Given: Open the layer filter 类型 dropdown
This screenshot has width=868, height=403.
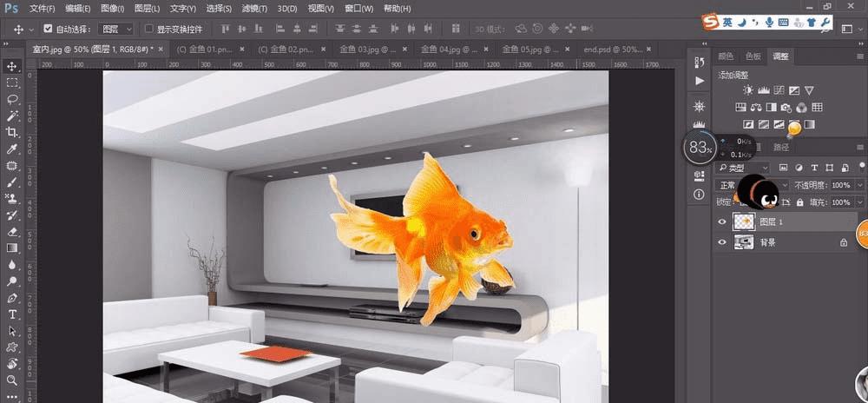Looking at the screenshot, I should click(x=744, y=167).
